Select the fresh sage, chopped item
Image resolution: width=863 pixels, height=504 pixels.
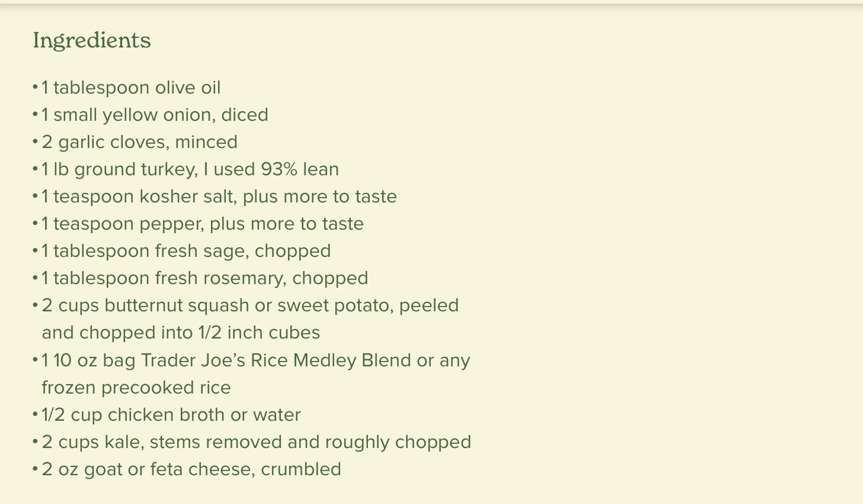point(186,251)
